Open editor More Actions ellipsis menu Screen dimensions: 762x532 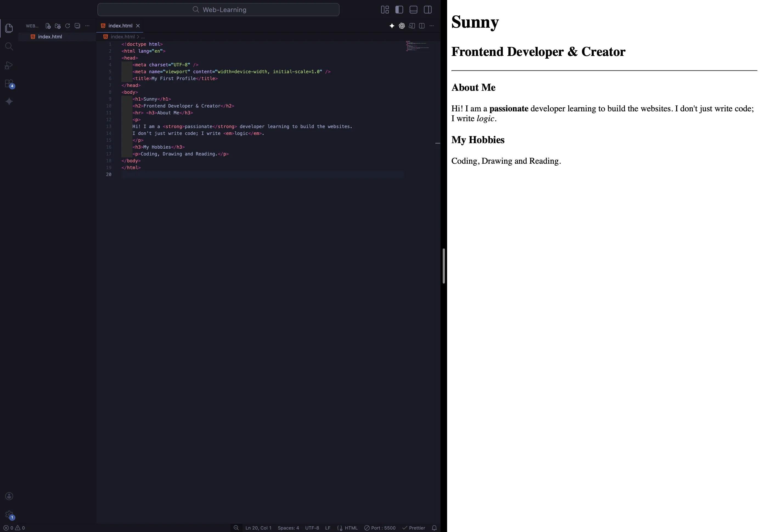(x=431, y=26)
